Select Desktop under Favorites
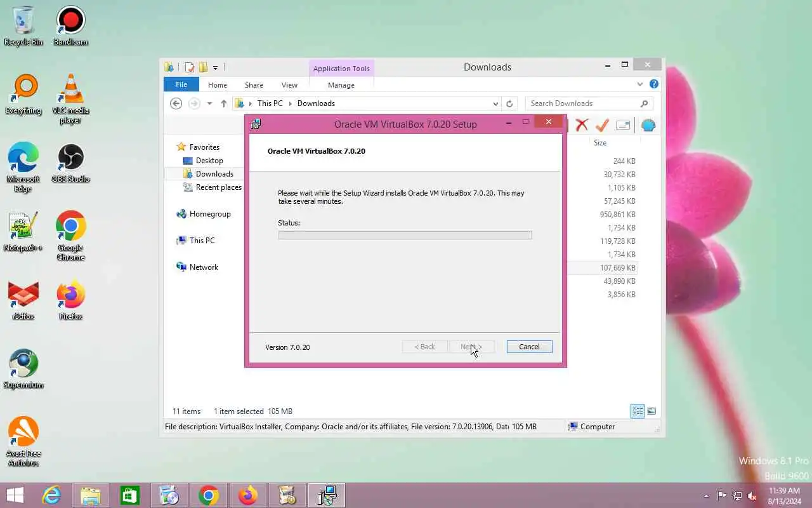Image resolution: width=812 pixels, height=508 pixels. 209,161
